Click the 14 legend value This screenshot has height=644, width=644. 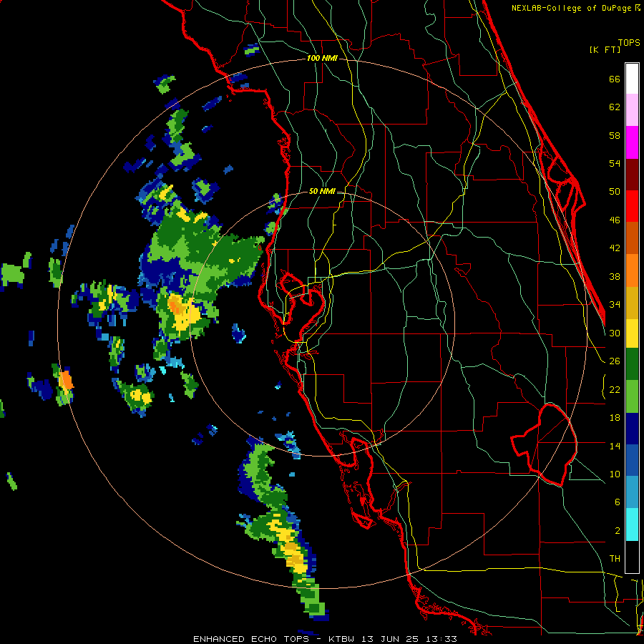615,446
